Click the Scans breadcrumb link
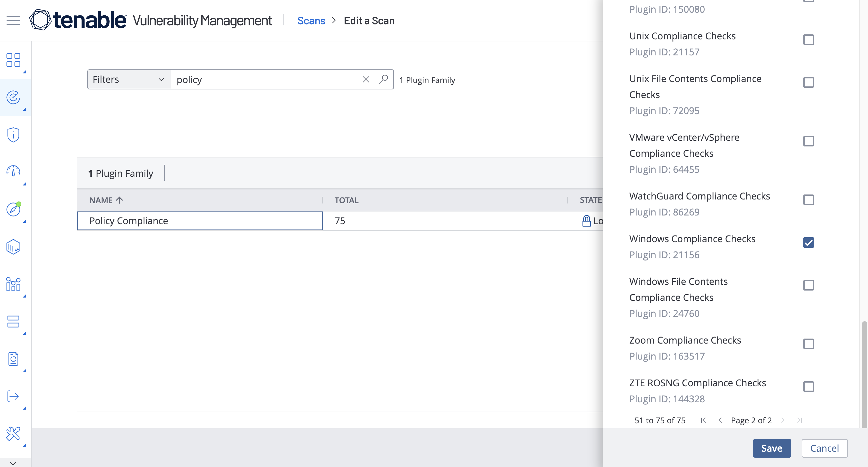The height and width of the screenshot is (467, 868). pos(311,21)
